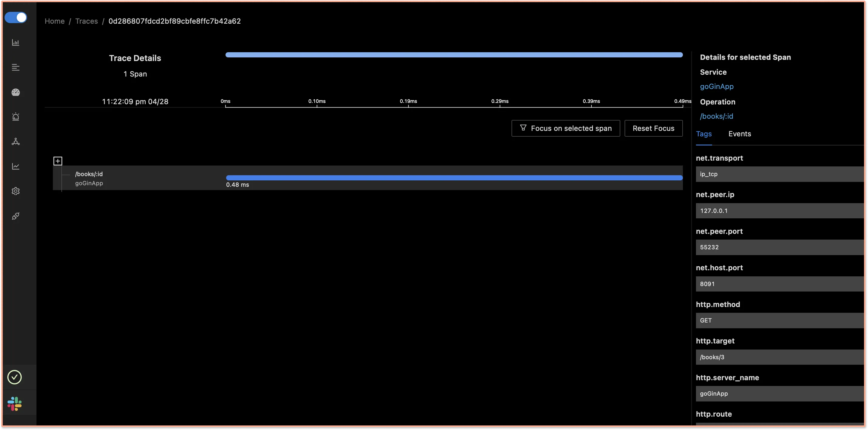Go to Traces breadcrumb

coord(87,21)
